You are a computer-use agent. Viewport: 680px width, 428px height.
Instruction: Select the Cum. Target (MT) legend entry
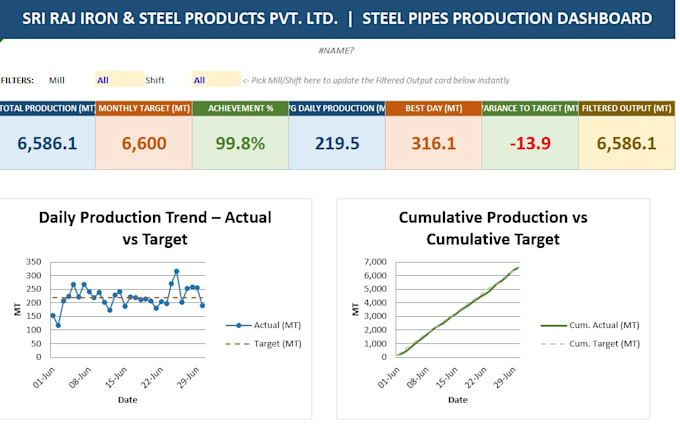590,343
